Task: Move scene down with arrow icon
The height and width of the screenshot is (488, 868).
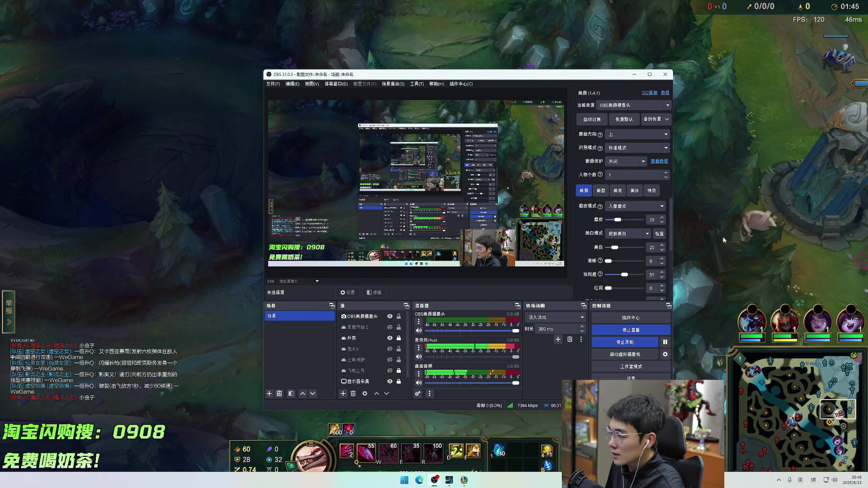Action: [x=313, y=394]
